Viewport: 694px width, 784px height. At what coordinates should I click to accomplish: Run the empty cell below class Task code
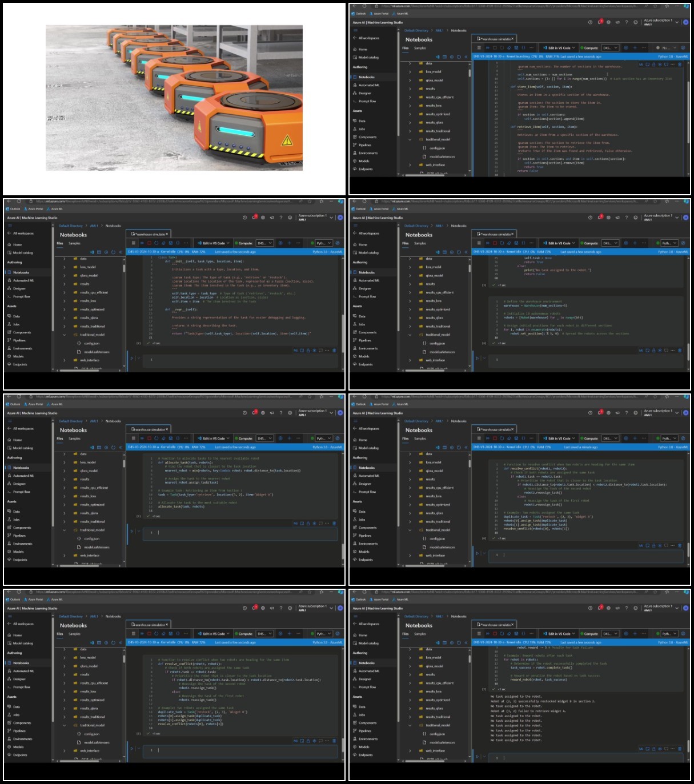131,359
